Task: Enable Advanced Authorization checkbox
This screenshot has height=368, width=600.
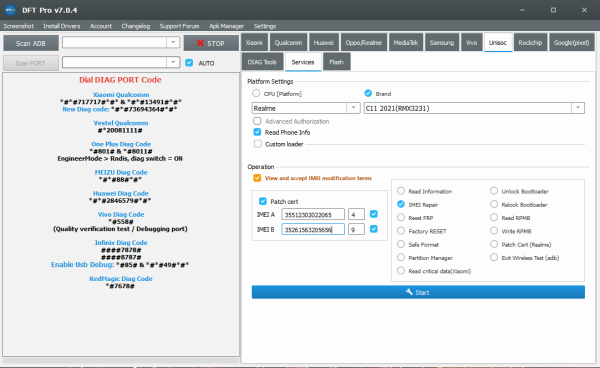Action: point(257,121)
